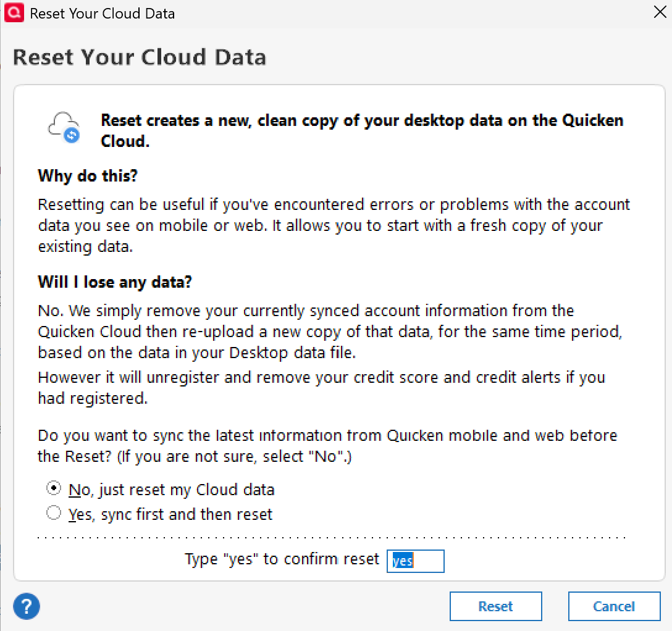Click the large "Reset Your Cloud Data" heading

[x=140, y=57]
